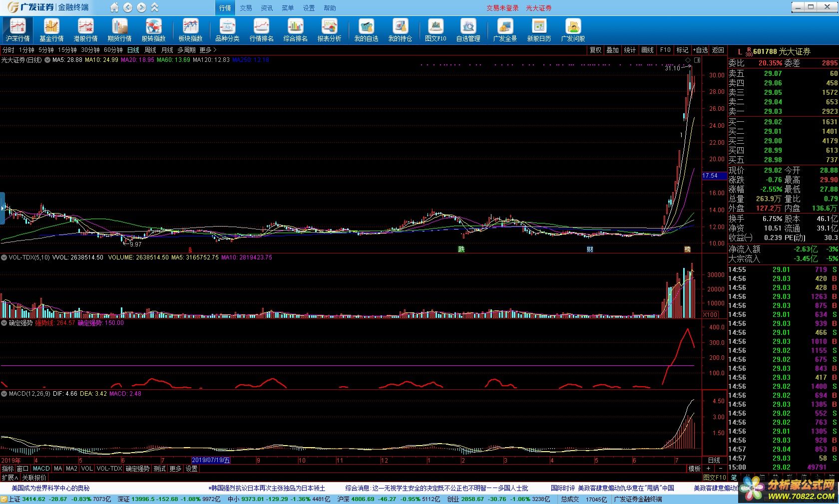Open dropdown beside 光大证券(日线) indicator label
839x504 pixels.
(x=47, y=60)
